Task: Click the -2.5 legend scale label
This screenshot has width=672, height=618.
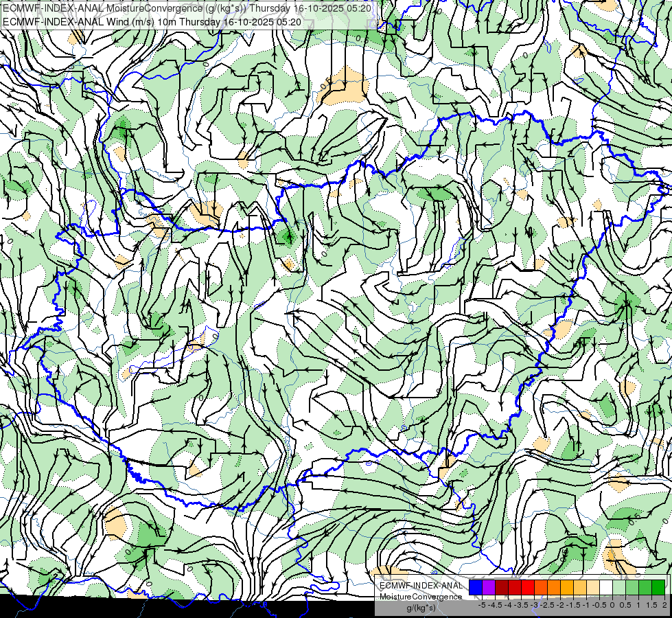Action: coord(547,605)
